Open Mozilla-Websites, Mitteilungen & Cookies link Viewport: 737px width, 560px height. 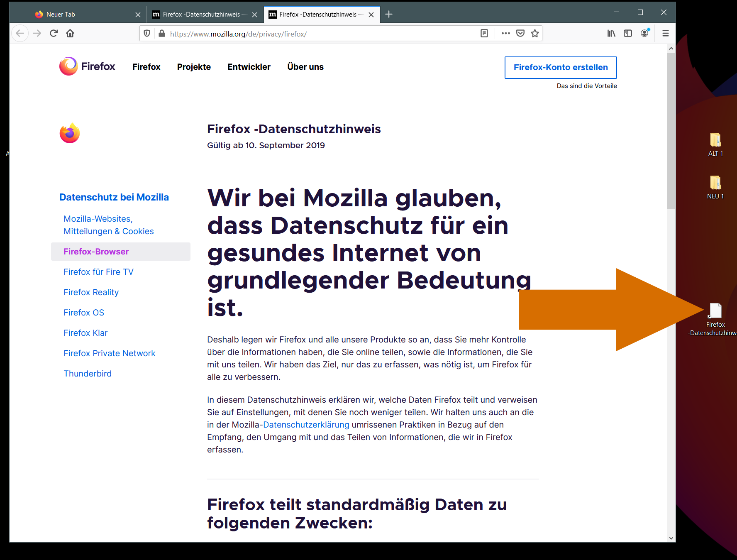109,225
